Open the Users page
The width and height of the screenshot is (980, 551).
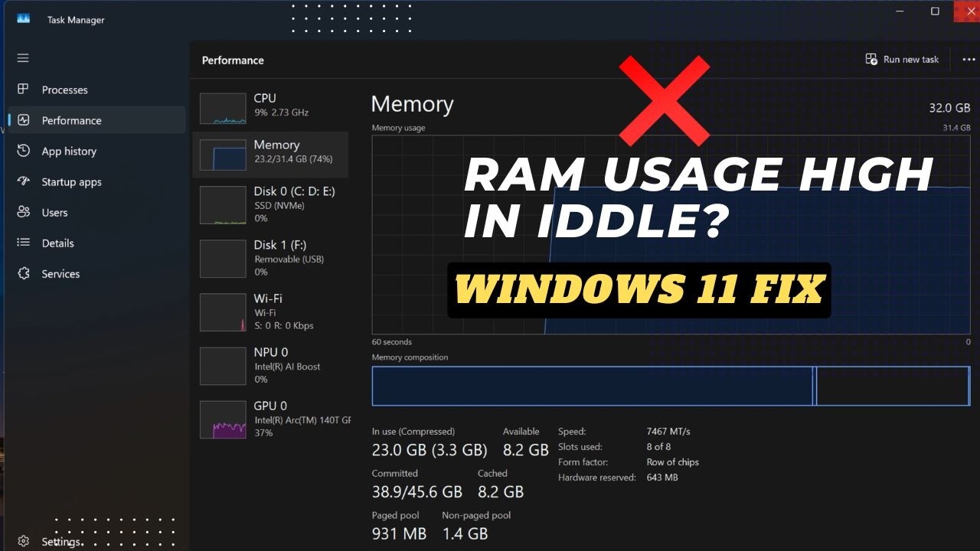pyautogui.click(x=96, y=212)
